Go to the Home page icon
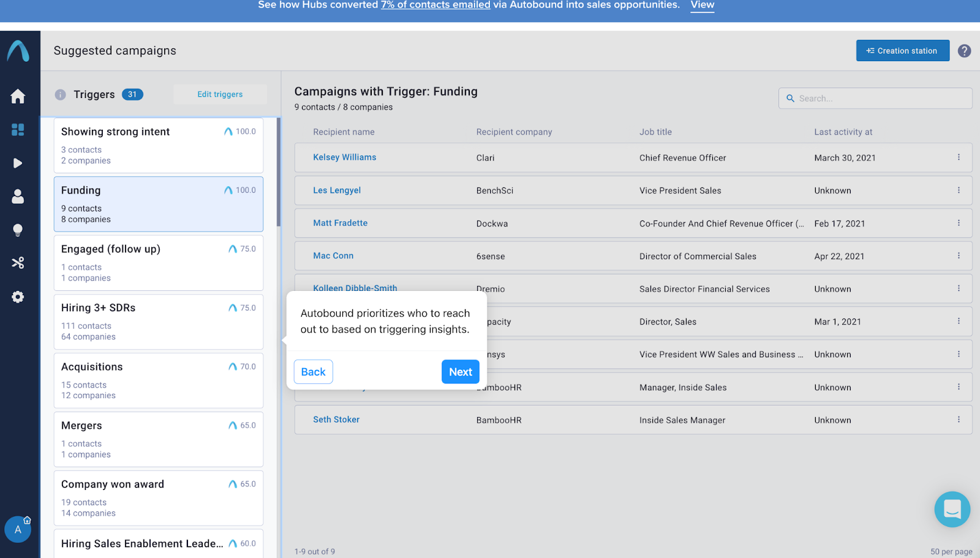Viewport: 980px width, 558px height. pyautogui.click(x=18, y=96)
